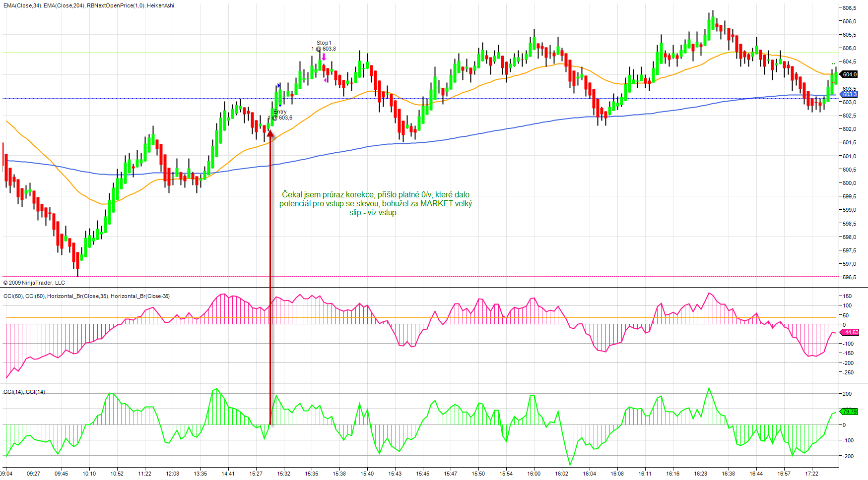Select the black 604,0 current price marker
Viewport: 868px width, 480px height.
(x=849, y=74)
